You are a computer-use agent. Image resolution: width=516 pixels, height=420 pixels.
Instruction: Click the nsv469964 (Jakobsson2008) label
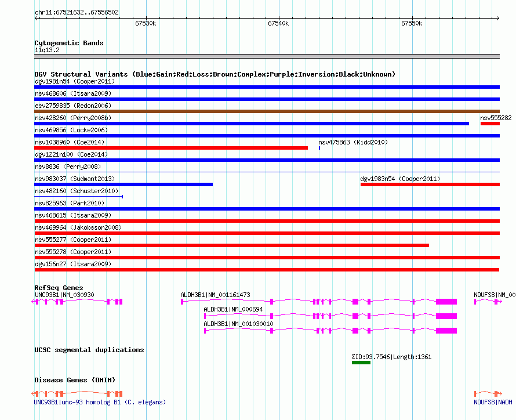click(78, 227)
